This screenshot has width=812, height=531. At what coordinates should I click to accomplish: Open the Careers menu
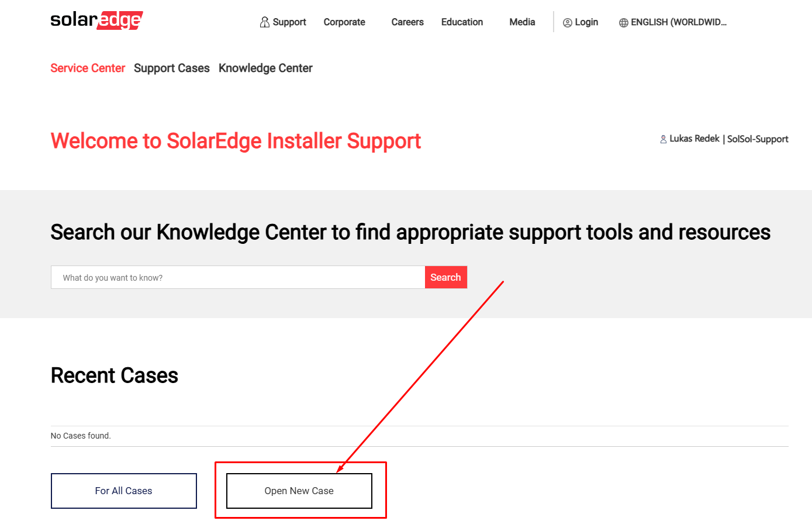click(x=407, y=22)
